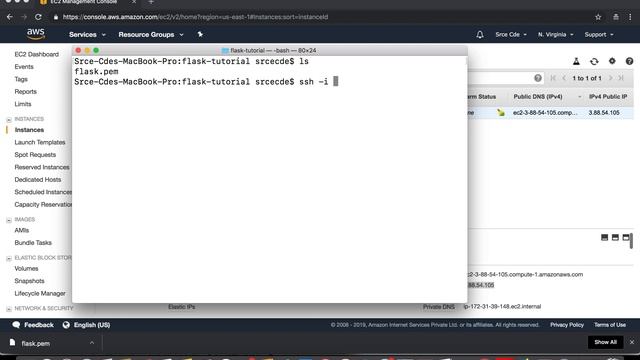
Task: Open AWS notifications bell
Action: coord(480,35)
